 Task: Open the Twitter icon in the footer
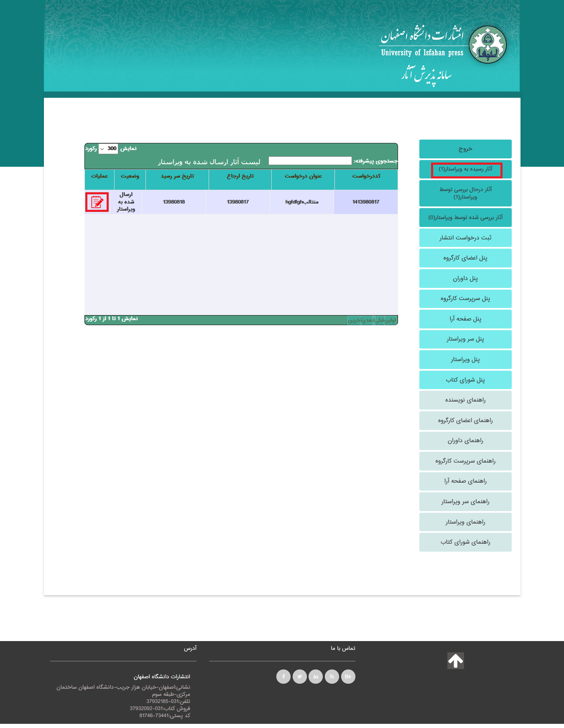pos(299,677)
